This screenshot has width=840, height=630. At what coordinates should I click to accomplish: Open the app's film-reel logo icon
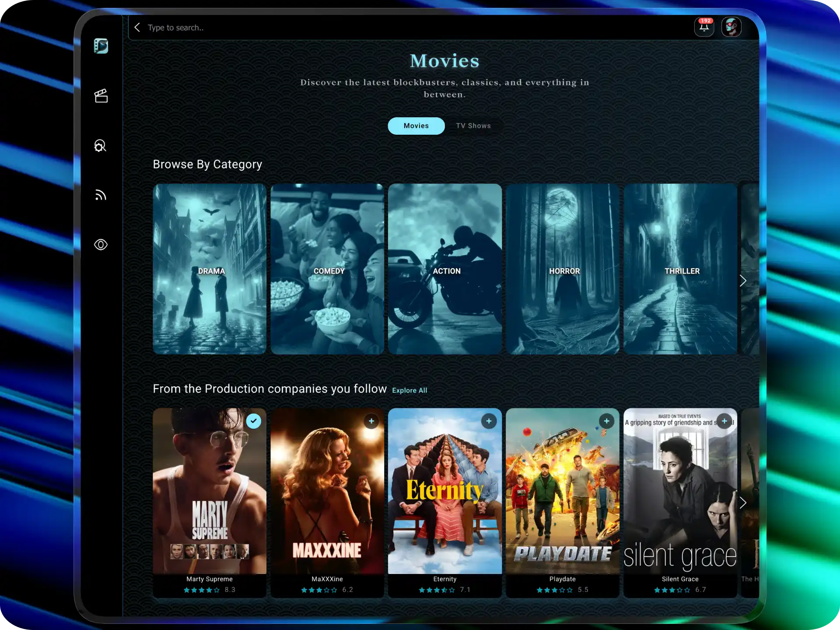point(101,46)
